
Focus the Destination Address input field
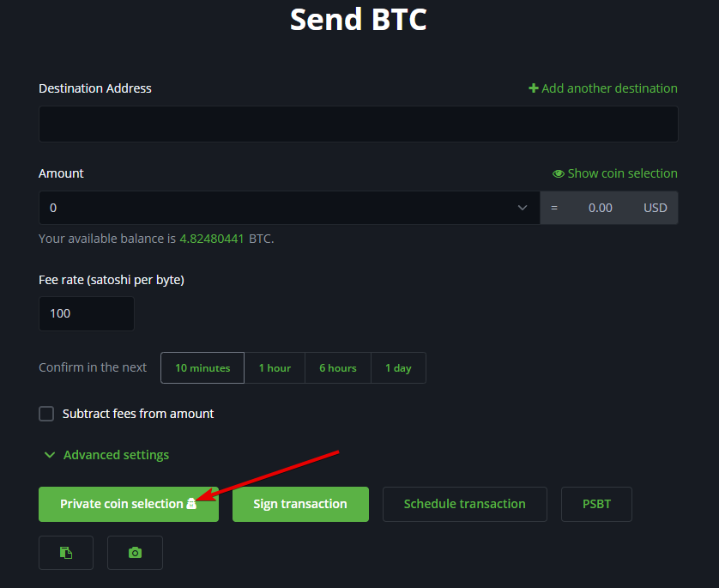tap(358, 124)
